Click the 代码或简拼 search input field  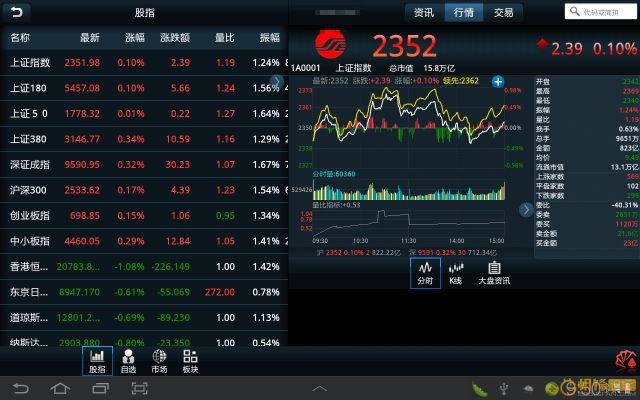[x=600, y=12]
